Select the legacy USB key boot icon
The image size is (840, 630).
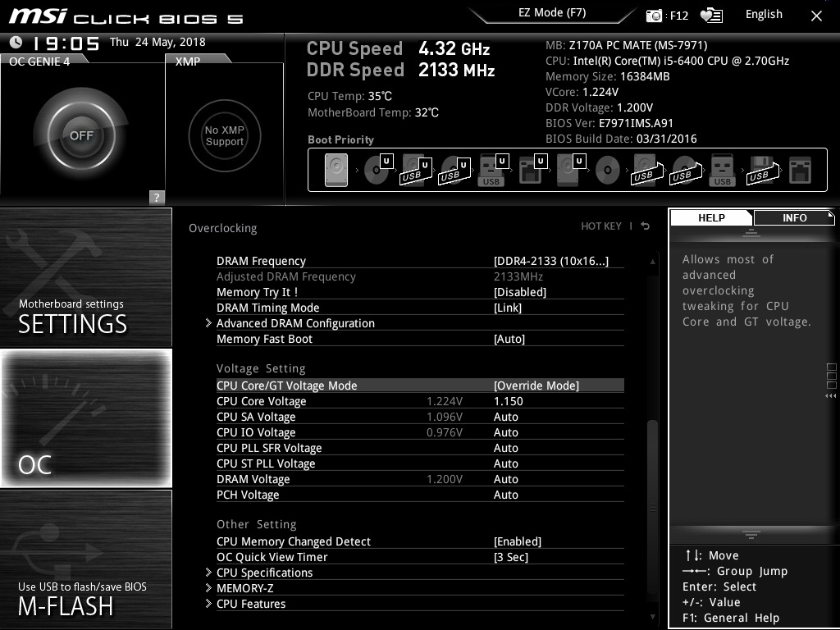click(x=722, y=171)
